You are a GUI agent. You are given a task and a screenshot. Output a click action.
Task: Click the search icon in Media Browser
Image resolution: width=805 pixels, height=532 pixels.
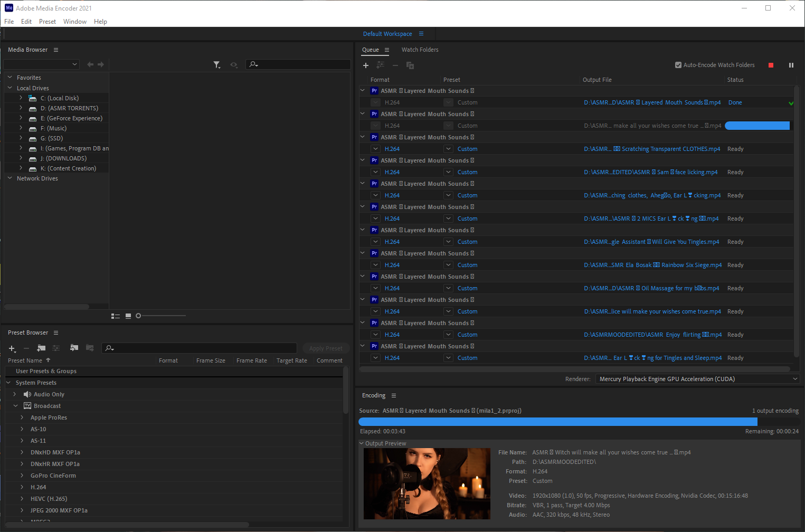click(x=253, y=64)
